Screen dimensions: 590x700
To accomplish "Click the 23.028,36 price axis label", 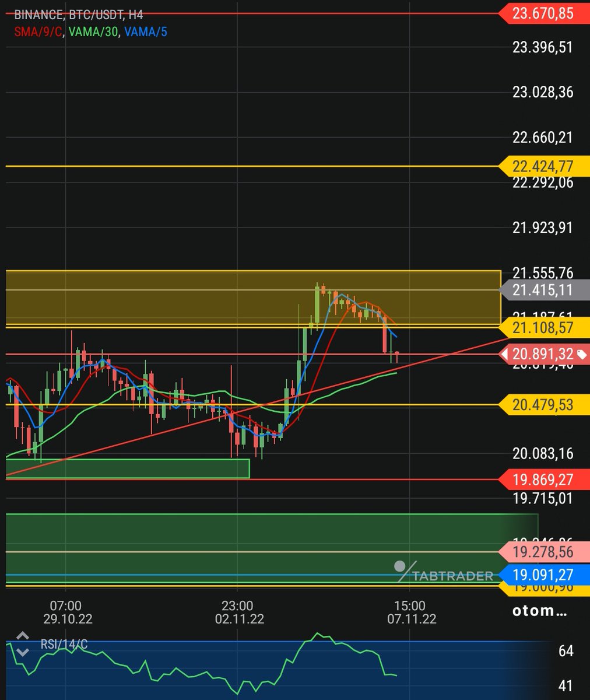I will (543, 92).
